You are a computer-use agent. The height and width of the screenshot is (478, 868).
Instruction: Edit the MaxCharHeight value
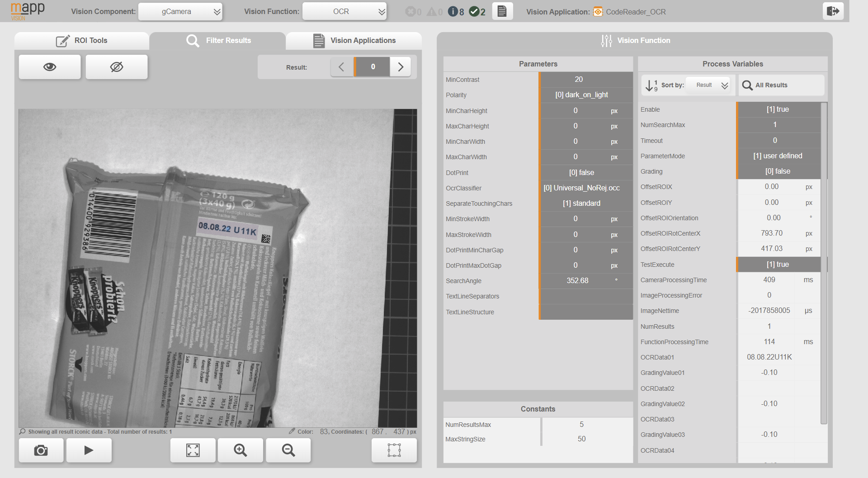click(586, 126)
